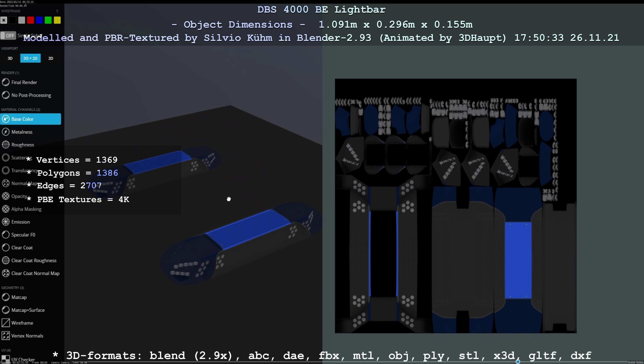Show the Opacity channel
This screenshot has height=364, width=644.
[14, 196]
